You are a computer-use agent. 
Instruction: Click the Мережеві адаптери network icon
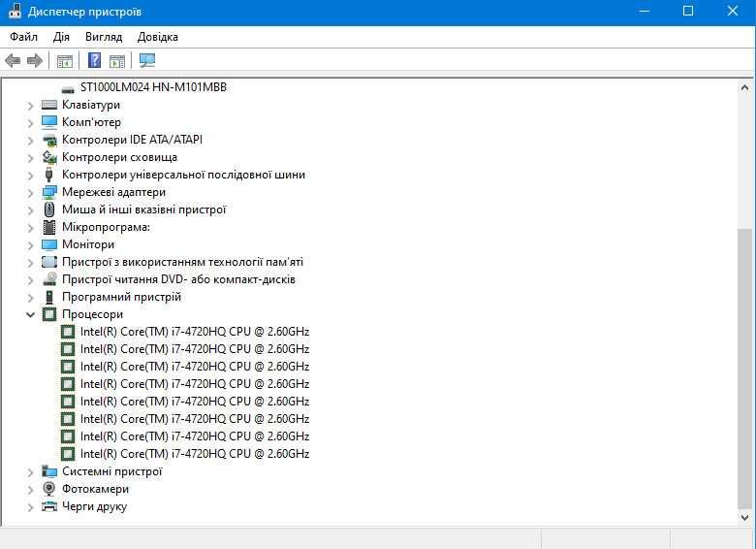pyautogui.click(x=49, y=192)
